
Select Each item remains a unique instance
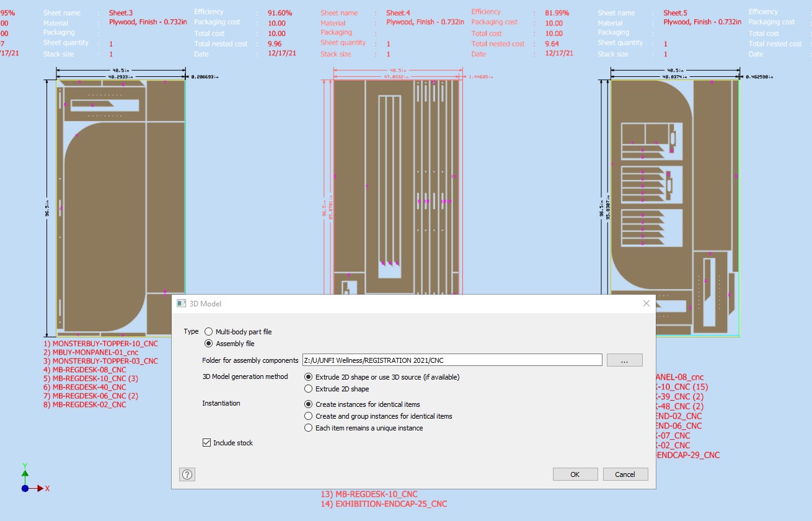(309, 428)
